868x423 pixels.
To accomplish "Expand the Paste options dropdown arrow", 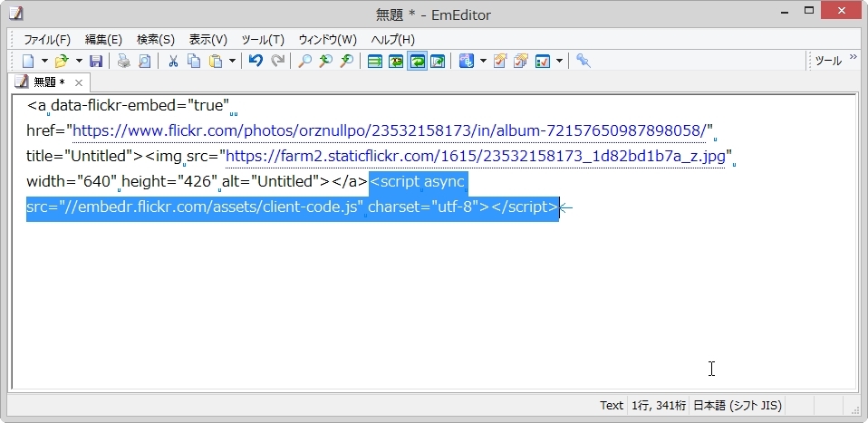I will coord(232,61).
